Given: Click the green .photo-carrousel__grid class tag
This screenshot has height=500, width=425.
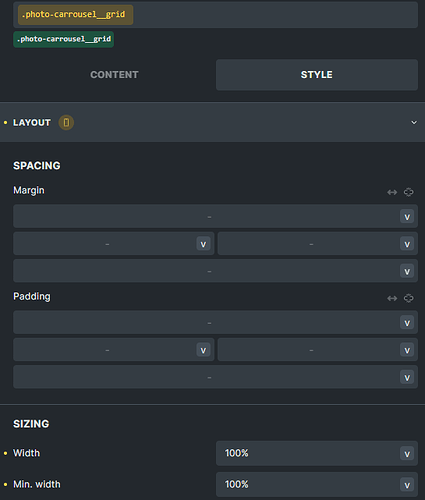Looking at the screenshot, I should pos(64,39).
